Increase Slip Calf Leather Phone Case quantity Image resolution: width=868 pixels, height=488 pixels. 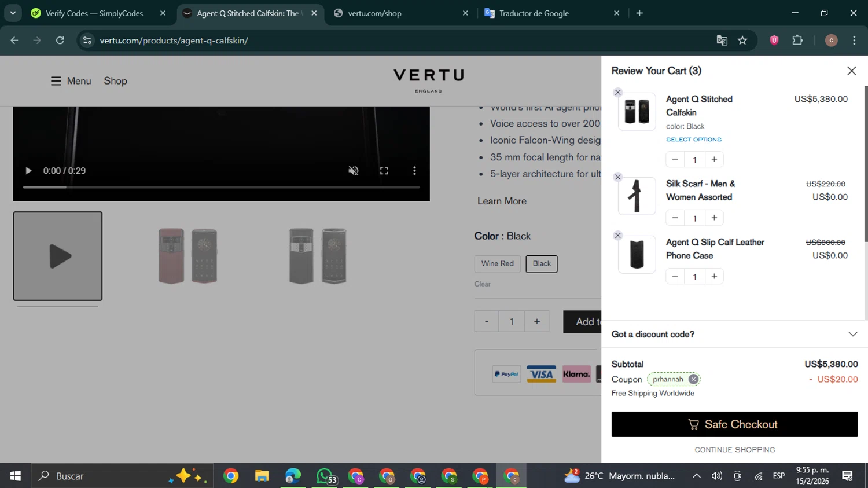pos(715,276)
